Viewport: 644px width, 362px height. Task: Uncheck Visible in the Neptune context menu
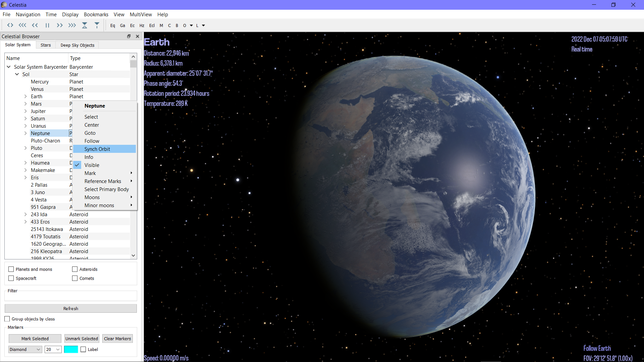pos(105,165)
